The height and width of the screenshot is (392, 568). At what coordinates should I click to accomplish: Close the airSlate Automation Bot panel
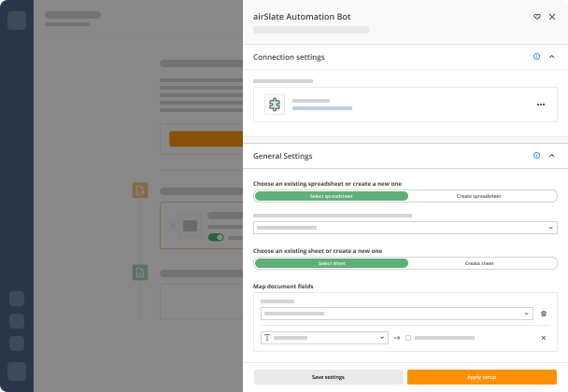click(552, 17)
